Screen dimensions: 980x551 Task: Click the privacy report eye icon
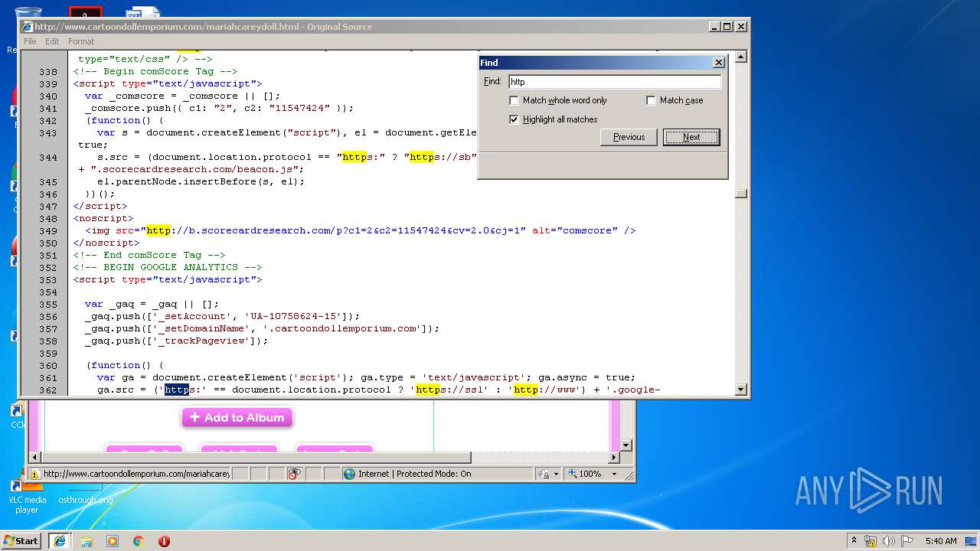click(294, 474)
